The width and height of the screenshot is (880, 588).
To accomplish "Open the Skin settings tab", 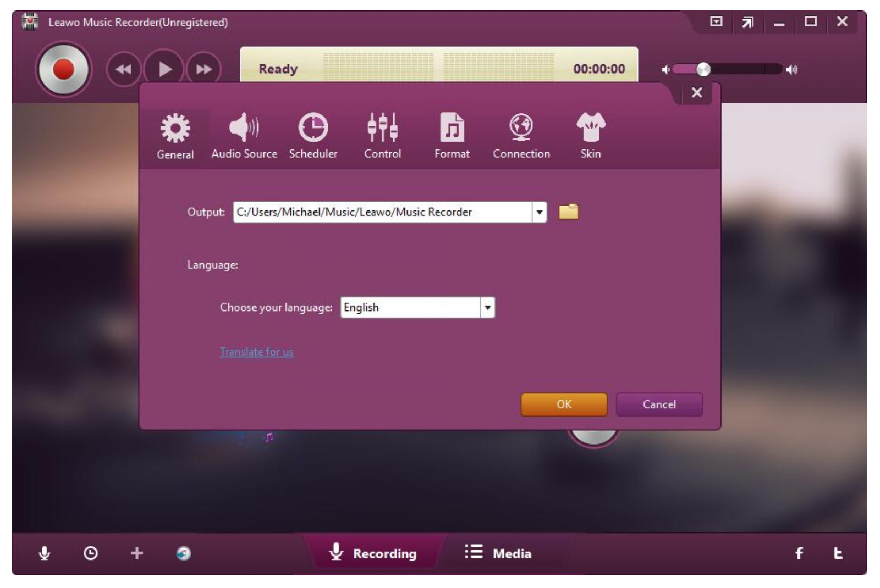I will (591, 136).
